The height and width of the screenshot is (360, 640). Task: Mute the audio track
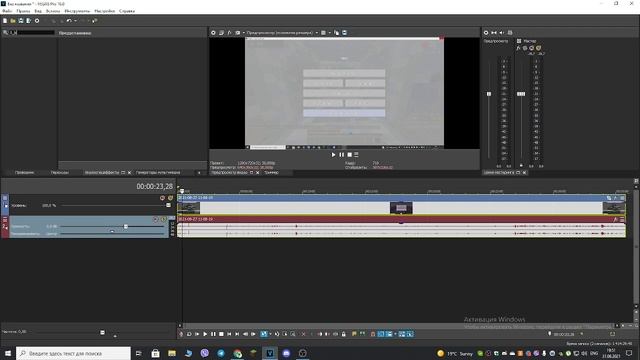tap(155, 220)
